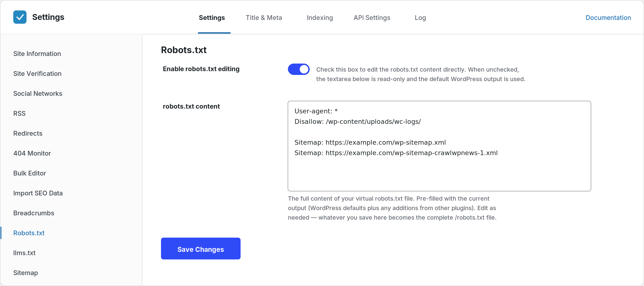Open the Log tab
The width and height of the screenshot is (644, 286).
(420, 18)
